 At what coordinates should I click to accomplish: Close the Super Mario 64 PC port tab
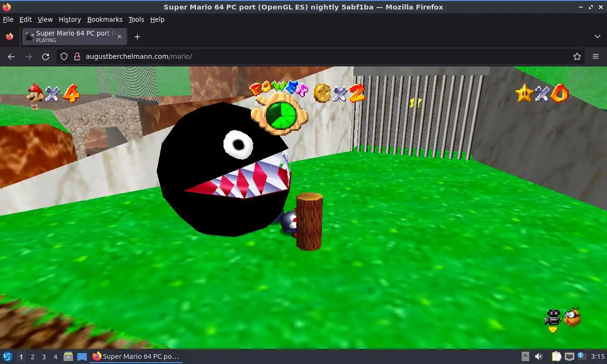pyautogui.click(x=120, y=36)
